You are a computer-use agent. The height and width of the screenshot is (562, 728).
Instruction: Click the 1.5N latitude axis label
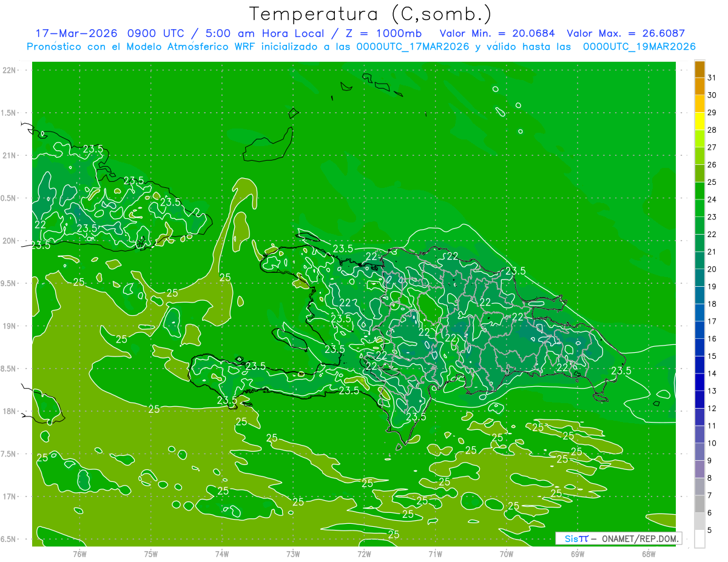click(x=9, y=113)
